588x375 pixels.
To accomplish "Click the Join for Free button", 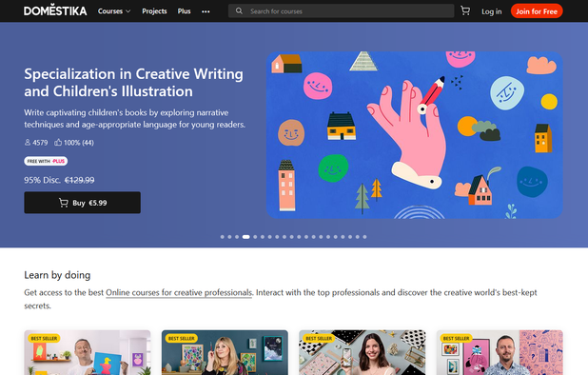I will [537, 11].
